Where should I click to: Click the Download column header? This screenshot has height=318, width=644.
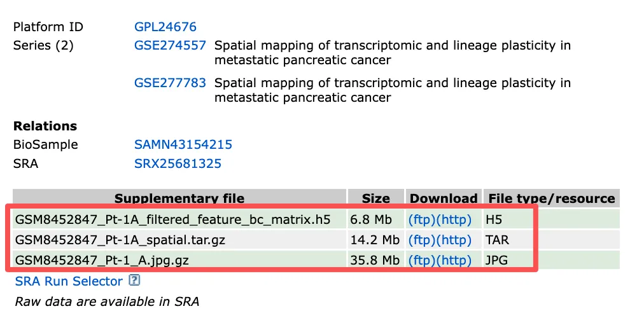tap(443, 198)
